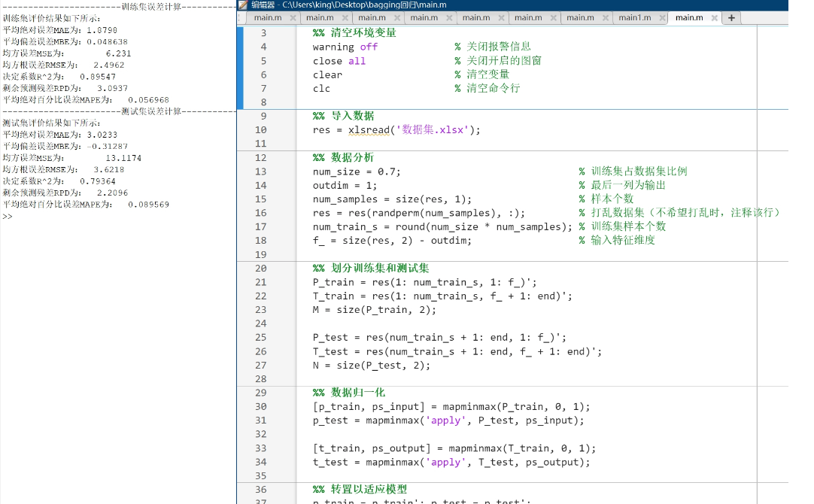Switch to the main1.m tab
Viewport: 814px width, 504px height.
pyautogui.click(x=634, y=17)
